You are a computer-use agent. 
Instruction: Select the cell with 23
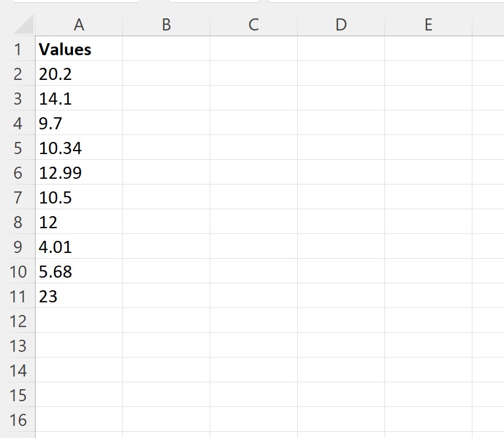click(79, 296)
